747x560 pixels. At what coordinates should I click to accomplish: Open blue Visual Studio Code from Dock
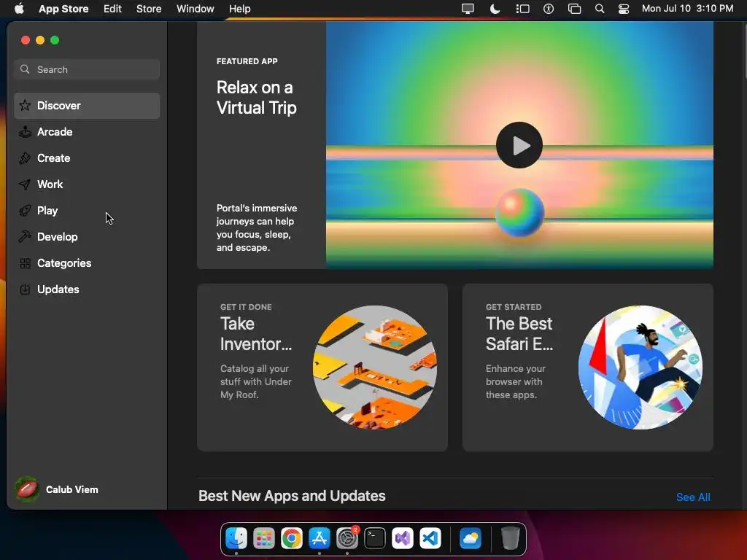(430, 538)
